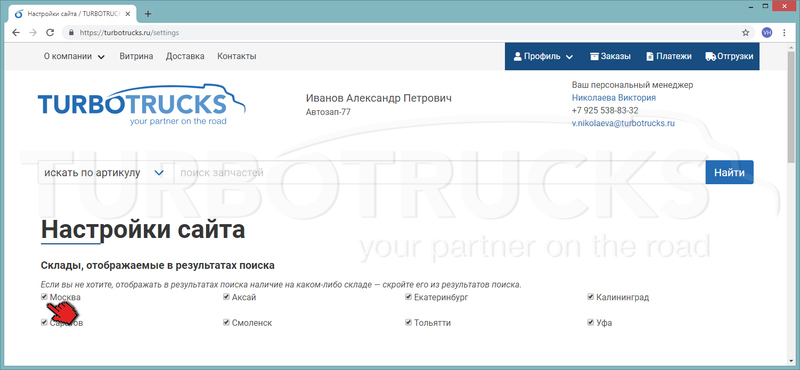
Task: Uncheck the Смоленск warehouse checkbox
Action: coord(226,322)
